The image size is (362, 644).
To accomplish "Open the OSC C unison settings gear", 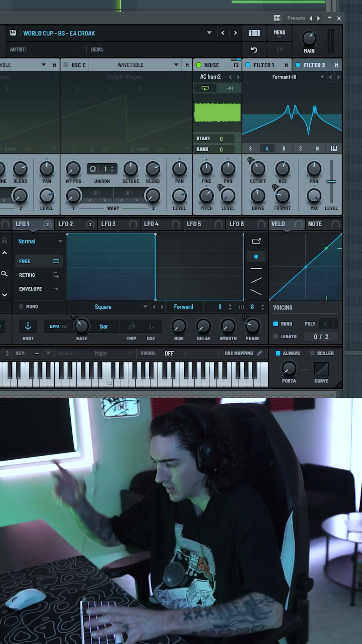I will click(93, 169).
